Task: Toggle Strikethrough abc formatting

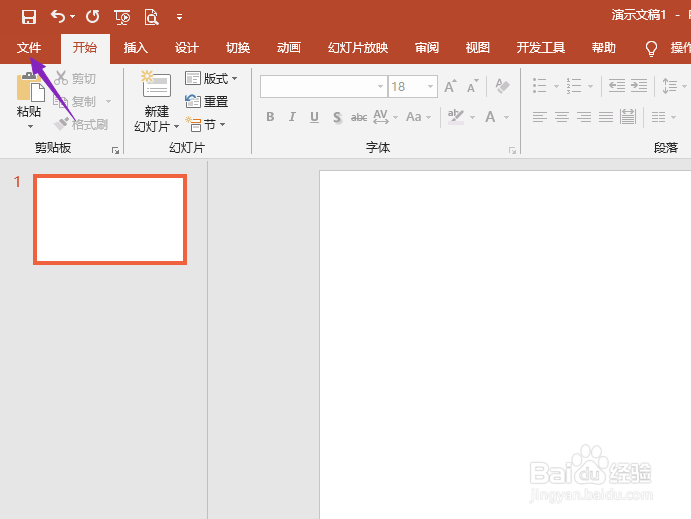Action: [359, 117]
